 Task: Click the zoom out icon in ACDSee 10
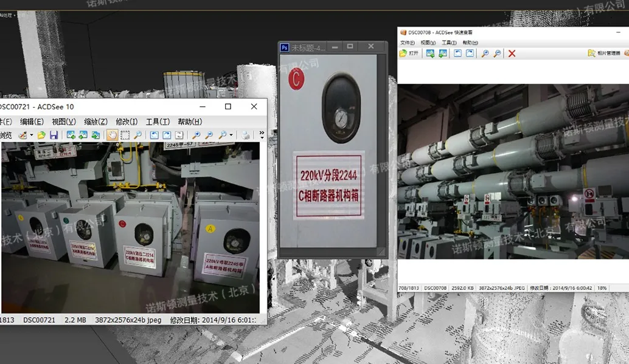coord(209,135)
